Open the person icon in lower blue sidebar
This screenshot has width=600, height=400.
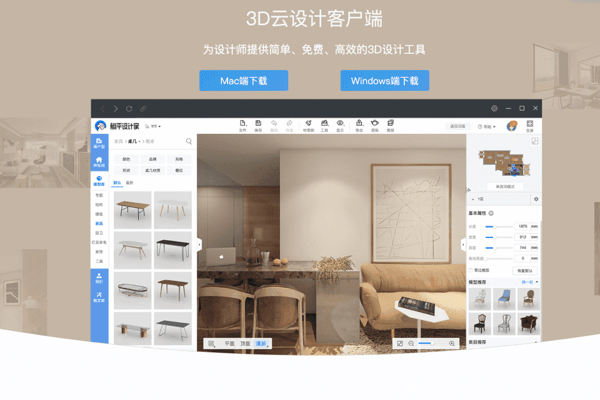tap(99, 278)
